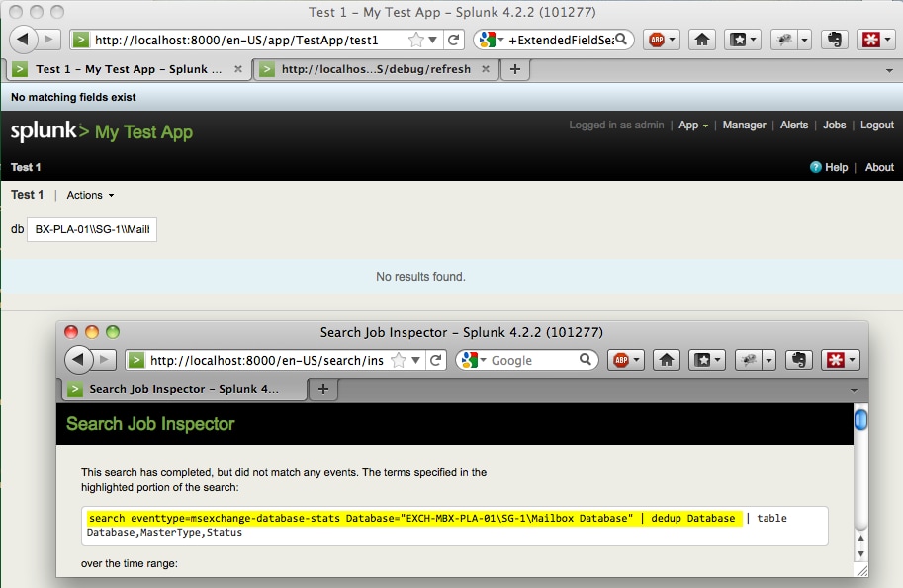Close the debug/refresh tab
This screenshot has height=588, width=903.
tap(486, 69)
